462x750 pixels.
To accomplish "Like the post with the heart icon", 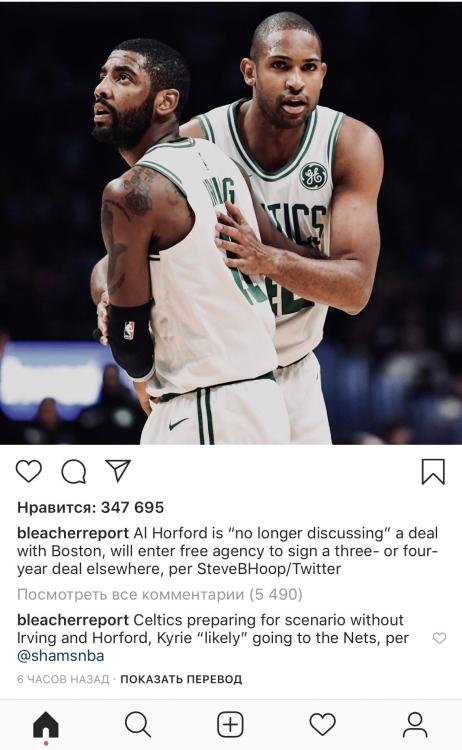I will [29, 471].
